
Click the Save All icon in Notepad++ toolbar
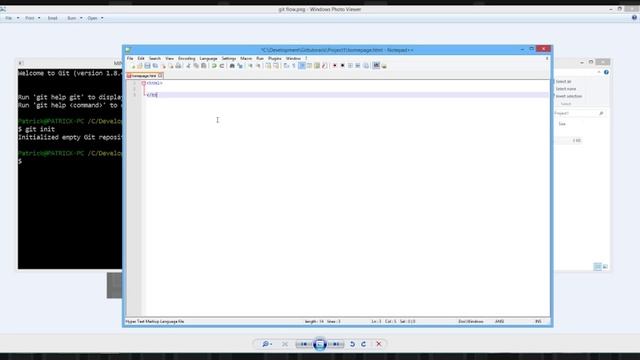(155, 66)
